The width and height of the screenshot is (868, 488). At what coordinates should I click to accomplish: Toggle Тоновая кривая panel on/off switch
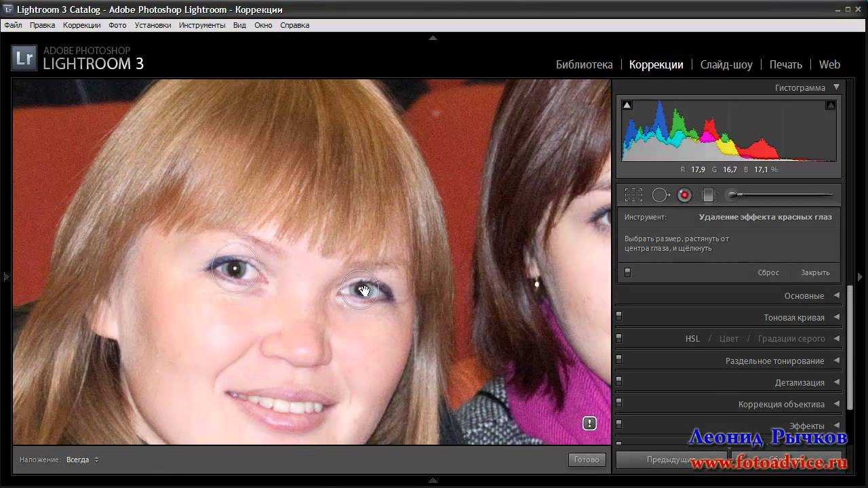(618, 317)
